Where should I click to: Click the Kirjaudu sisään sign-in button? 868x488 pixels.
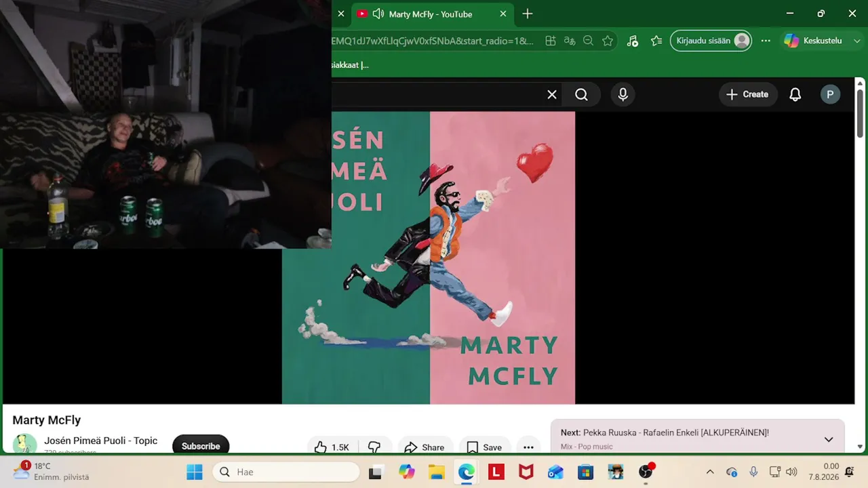[x=711, y=41]
